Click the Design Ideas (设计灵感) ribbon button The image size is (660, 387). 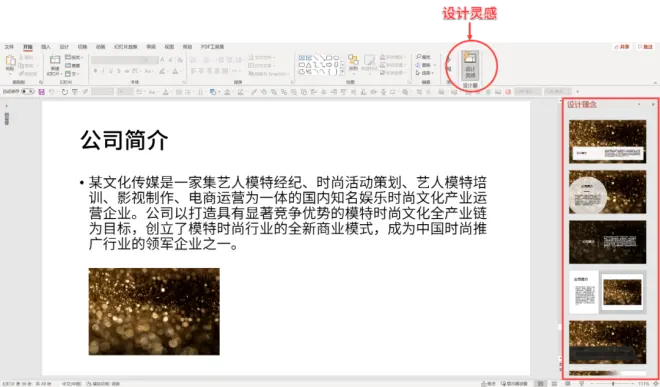coord(470,65)
